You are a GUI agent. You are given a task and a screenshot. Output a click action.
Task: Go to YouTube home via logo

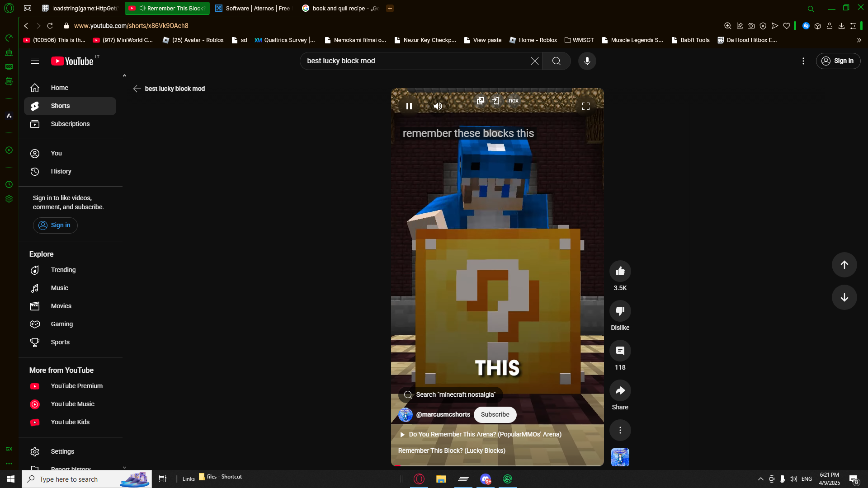[72, 61]
